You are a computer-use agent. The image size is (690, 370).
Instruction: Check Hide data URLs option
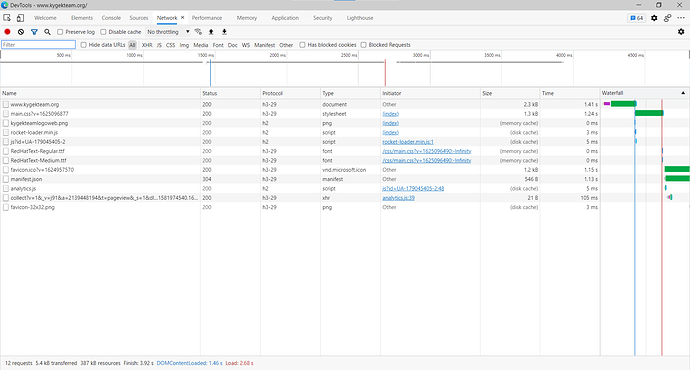84,45
